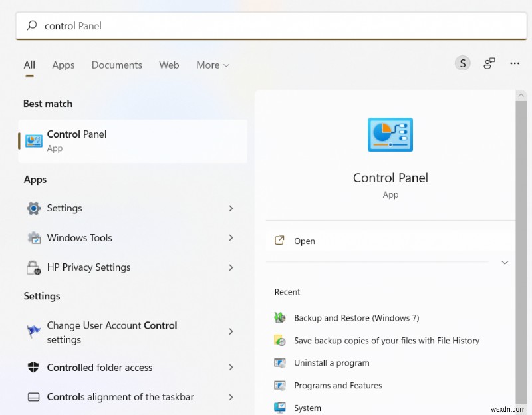Select the System icon under Recent

280,407
